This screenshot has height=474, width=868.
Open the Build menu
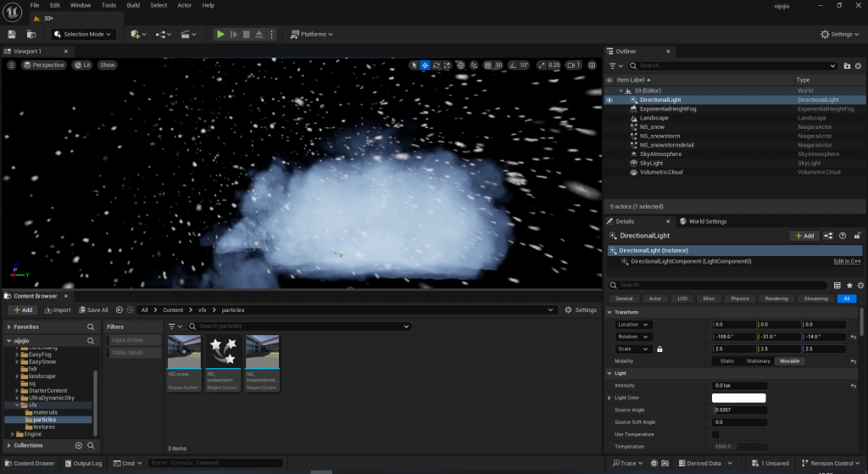(x=133, y=5)
